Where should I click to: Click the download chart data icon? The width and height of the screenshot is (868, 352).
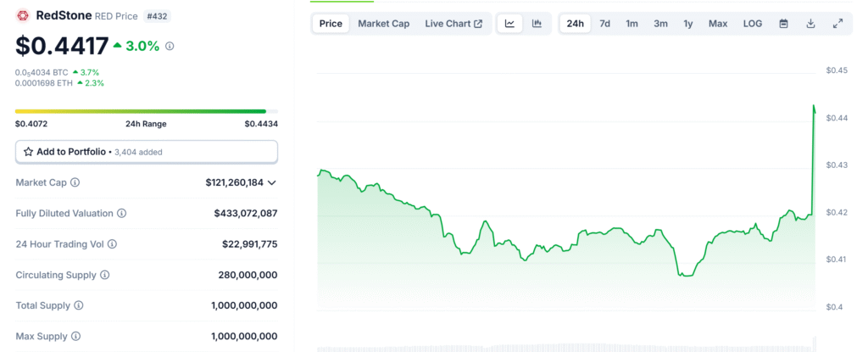pyautogui.click(x=810, y=24)
